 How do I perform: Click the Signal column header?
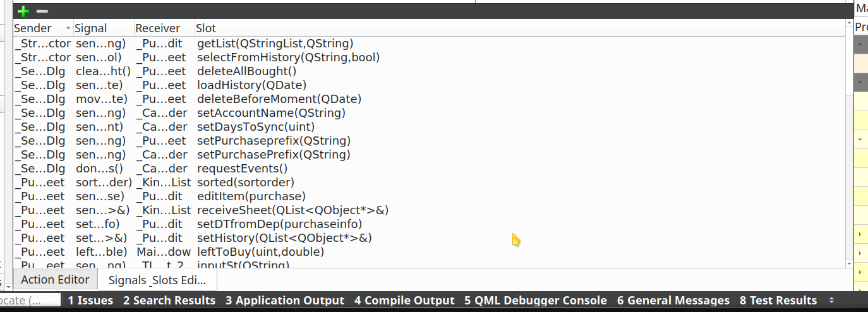point(91,28)
